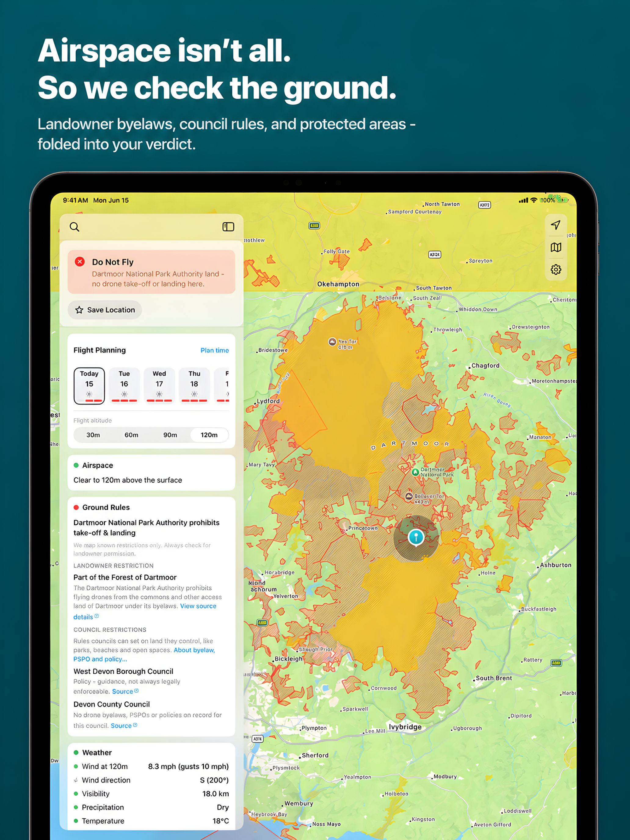
Task: Select Today 15 in flight planning
Action: 89,386
